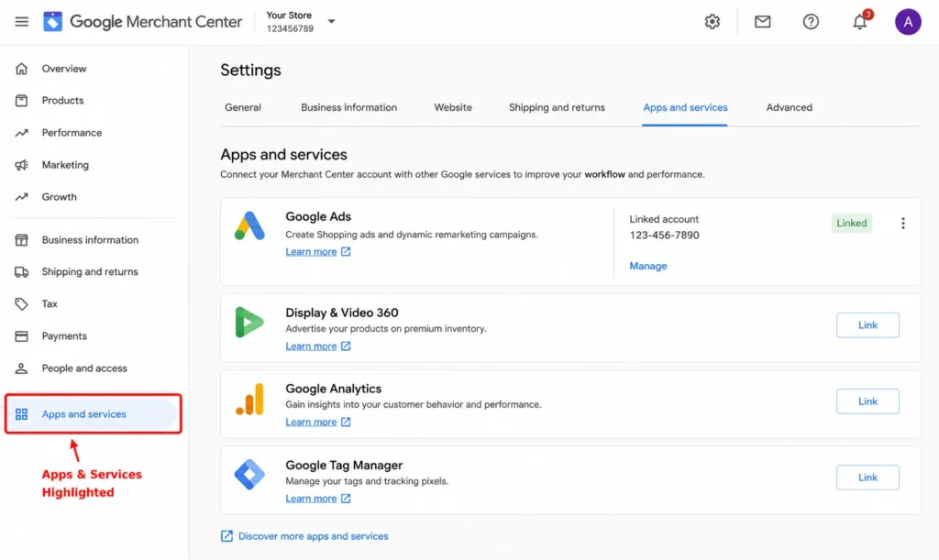Click the Settings page heading
Screen dimensions: 939x560
(x=250, y=70)
